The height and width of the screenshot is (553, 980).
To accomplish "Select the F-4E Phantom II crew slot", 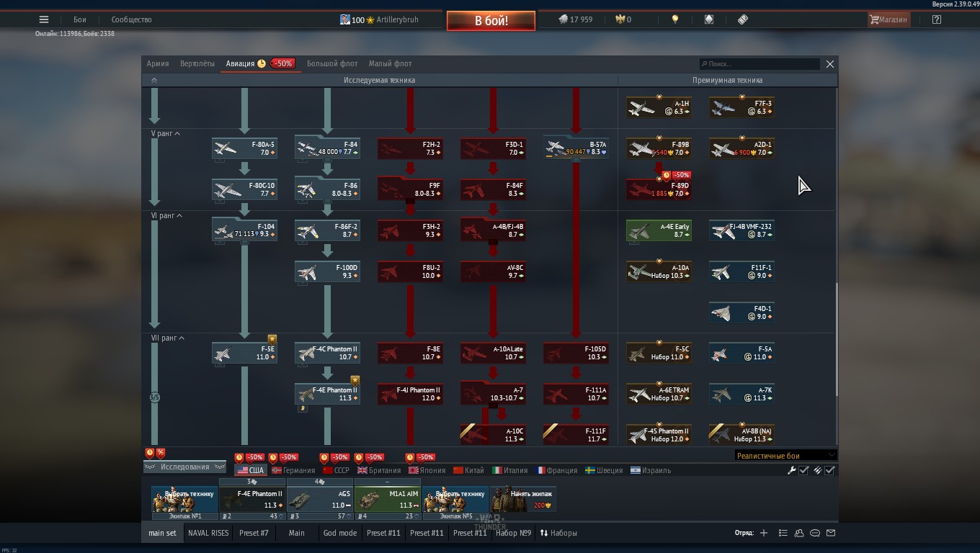I will tap(251, 499).
